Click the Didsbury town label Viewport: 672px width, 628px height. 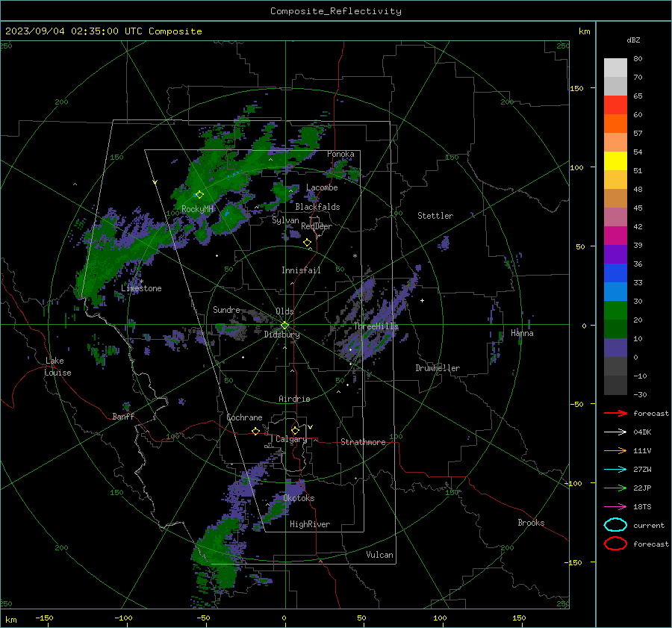coord(282,335)
